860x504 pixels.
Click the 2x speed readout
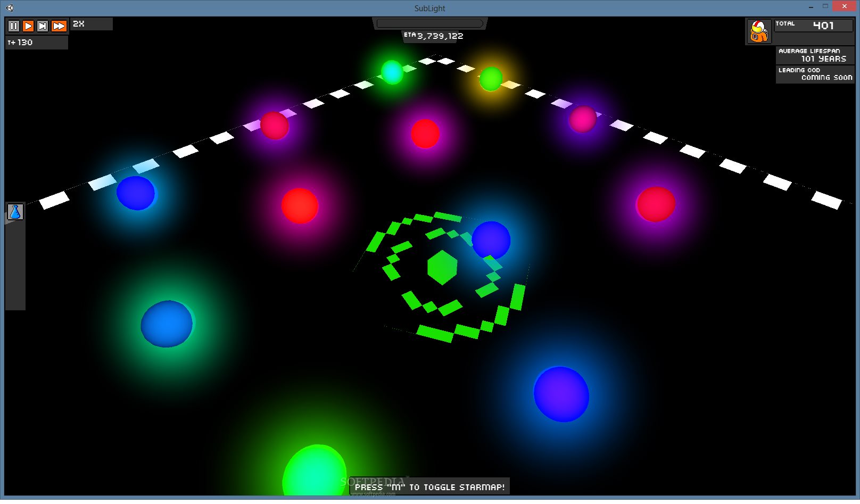point(92,24)
